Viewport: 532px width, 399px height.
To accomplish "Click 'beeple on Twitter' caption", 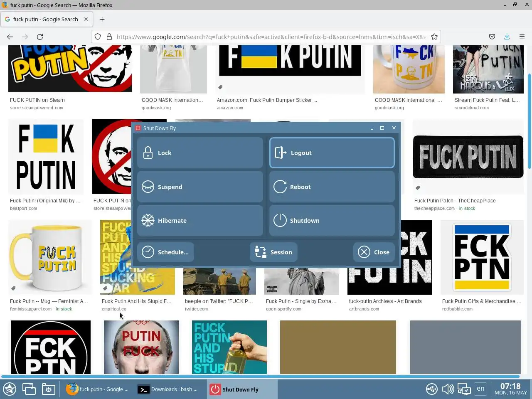I will pyautogui.click(x=219, y=301).
